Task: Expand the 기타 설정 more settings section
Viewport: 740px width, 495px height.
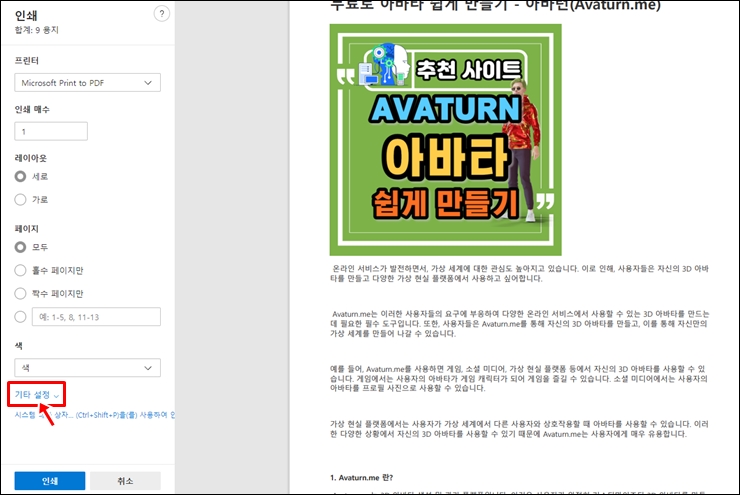Action: point(36,394)
